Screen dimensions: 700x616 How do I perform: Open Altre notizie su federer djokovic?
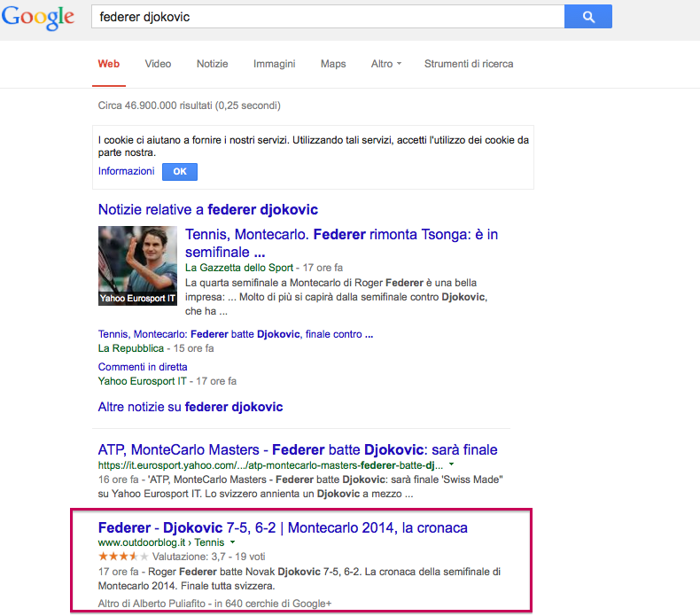pos(191,407)
